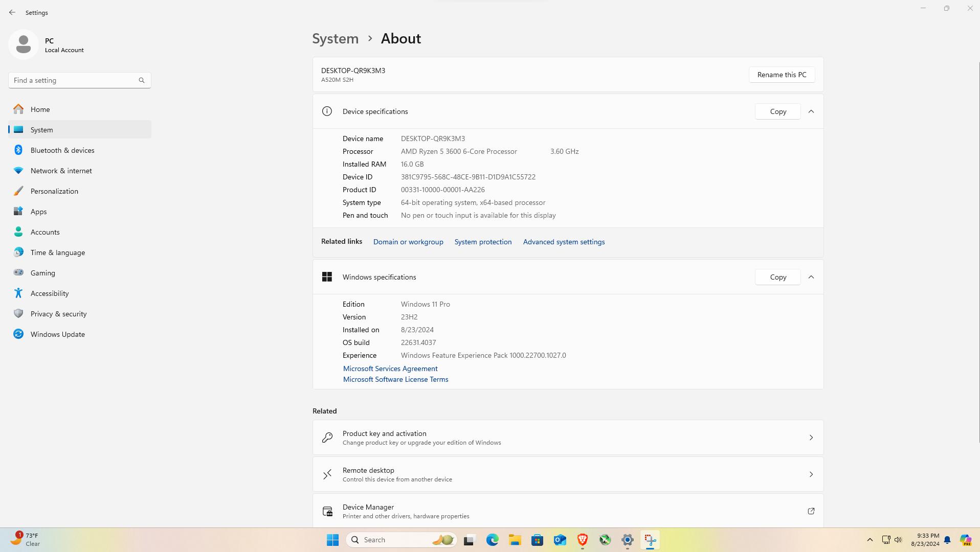The height and width of the screenshot is (552, 980).
Task: Open Network & internet settings
Action: click(x=61, y=171)
